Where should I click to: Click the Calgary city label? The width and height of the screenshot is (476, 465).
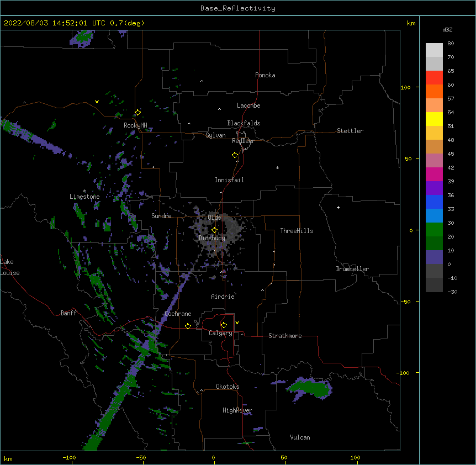[x=220, y=333]
